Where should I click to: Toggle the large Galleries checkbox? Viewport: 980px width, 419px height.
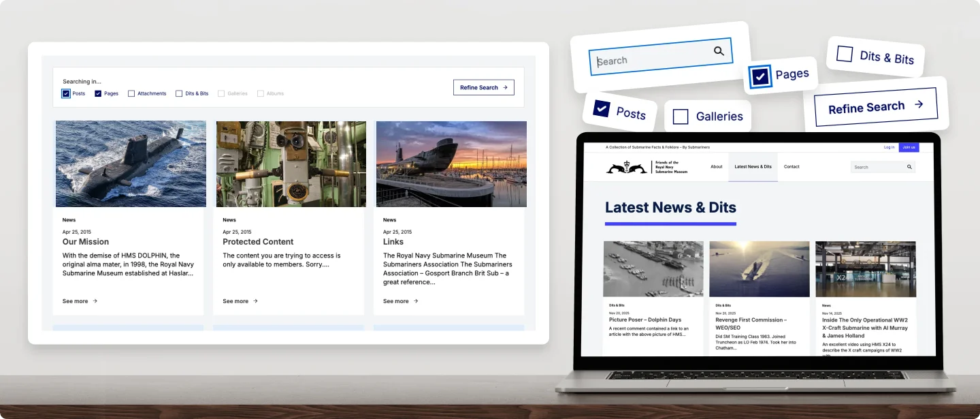681,117
